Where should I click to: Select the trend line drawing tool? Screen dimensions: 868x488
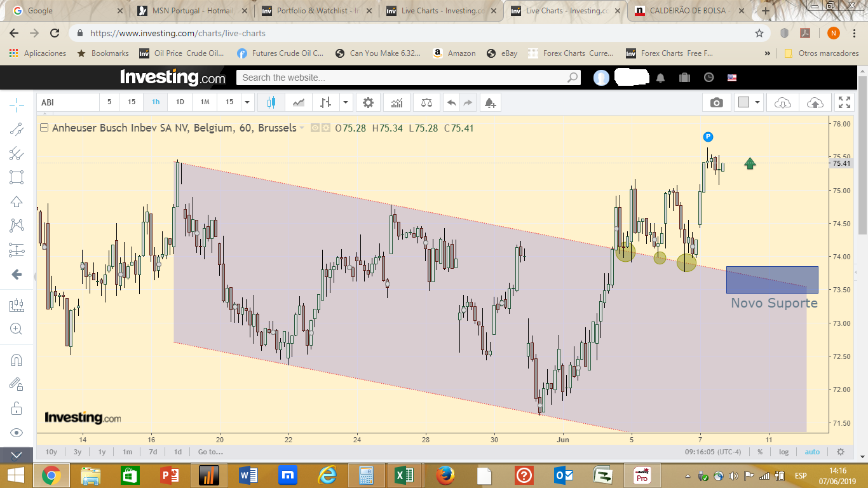coord(17,129)
